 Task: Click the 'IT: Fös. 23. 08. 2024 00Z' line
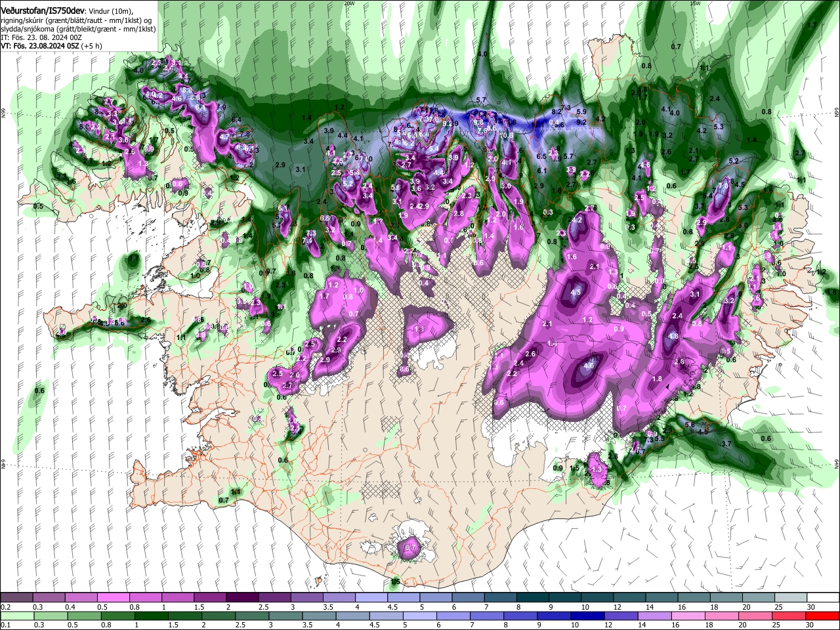pyautogui.click(x=41, y=38)
